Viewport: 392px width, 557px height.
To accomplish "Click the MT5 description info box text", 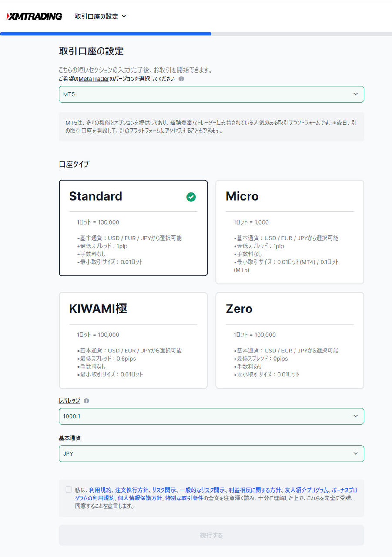I will coord(211,127).
